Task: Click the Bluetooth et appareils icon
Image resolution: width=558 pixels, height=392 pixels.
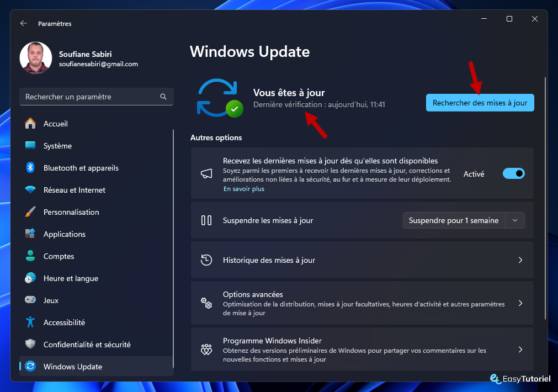Action: point(30,168)
